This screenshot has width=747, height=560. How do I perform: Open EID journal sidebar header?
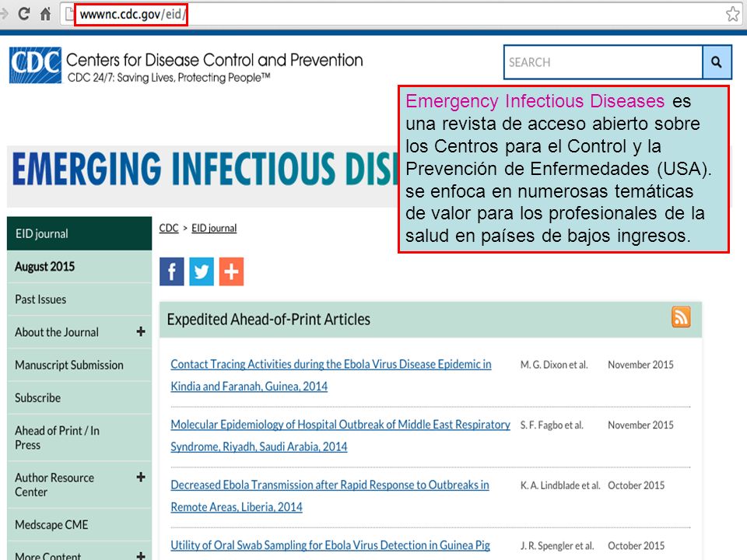click(x=79, y=233)
